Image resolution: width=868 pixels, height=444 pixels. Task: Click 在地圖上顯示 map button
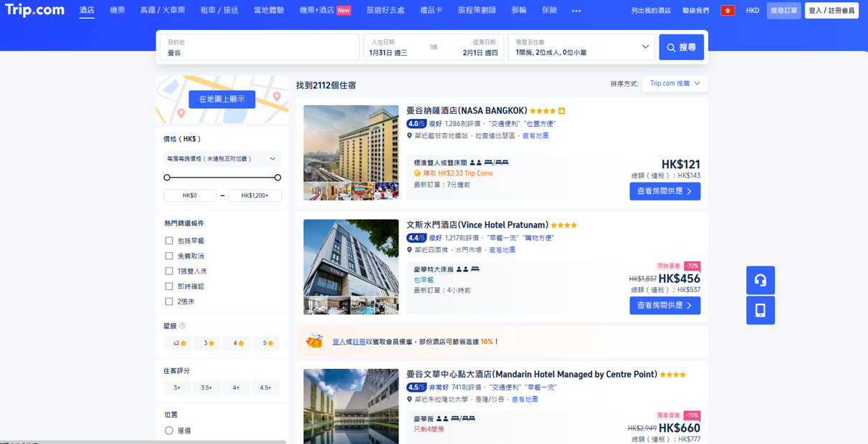pos(222,100)
